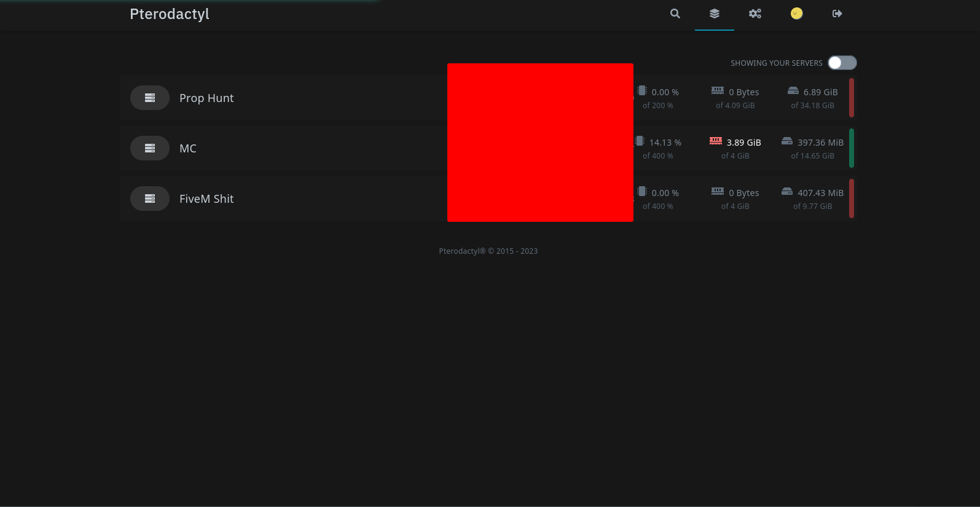Click the green MC status bar

click(852, 148)
